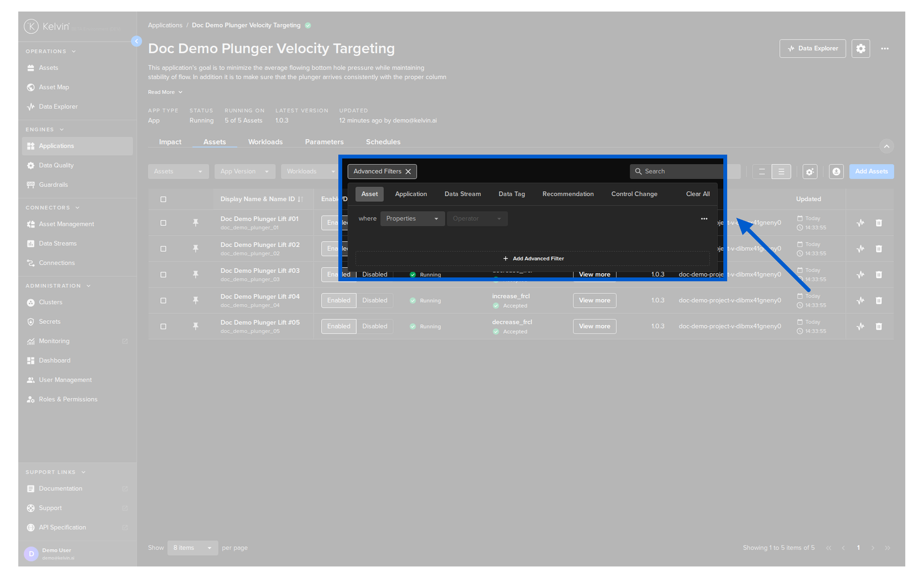924x578 pixels.
Task: Set Lift #05 to Disabled
Action: pyautogui.click(x=374, y=326)
